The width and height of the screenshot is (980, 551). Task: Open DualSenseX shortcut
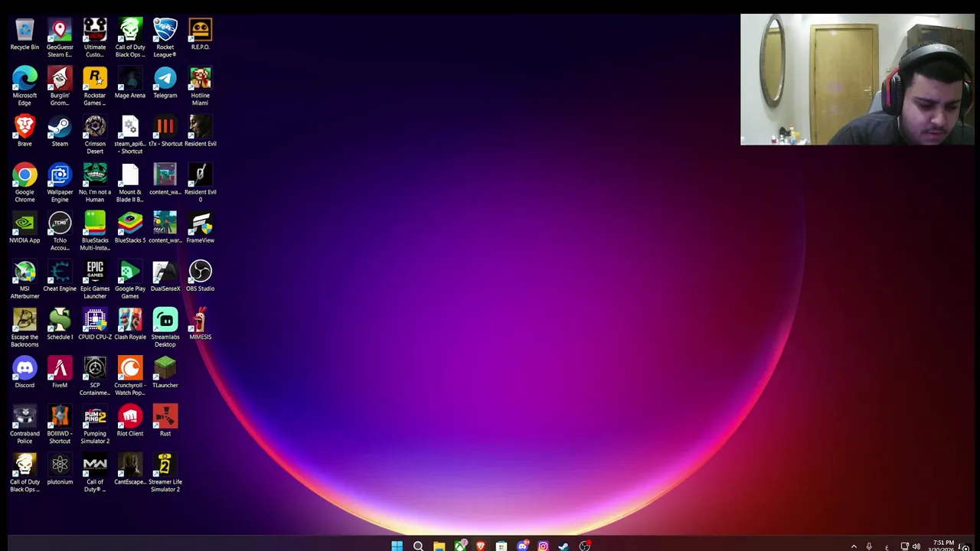[x=165, y=276]
